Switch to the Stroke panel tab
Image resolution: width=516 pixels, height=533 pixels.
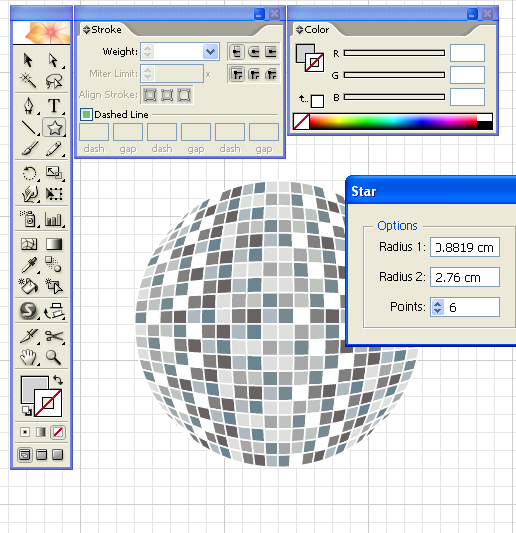tap(106, 30)
